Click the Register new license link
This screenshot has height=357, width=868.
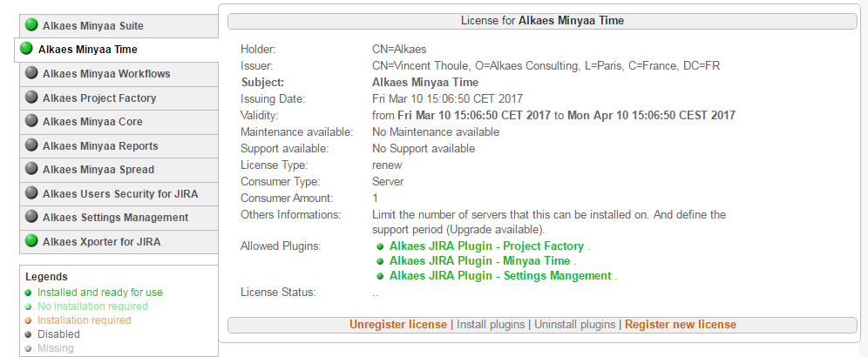(681, 325)
